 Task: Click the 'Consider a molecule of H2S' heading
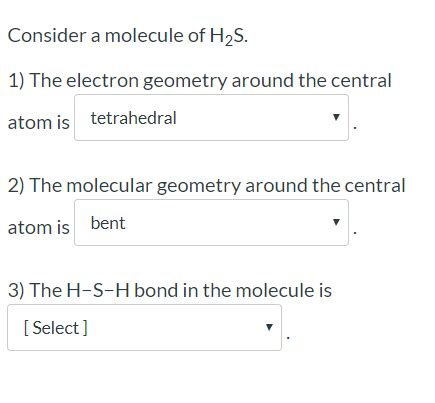pyautogui.click(x=128, y=36)
